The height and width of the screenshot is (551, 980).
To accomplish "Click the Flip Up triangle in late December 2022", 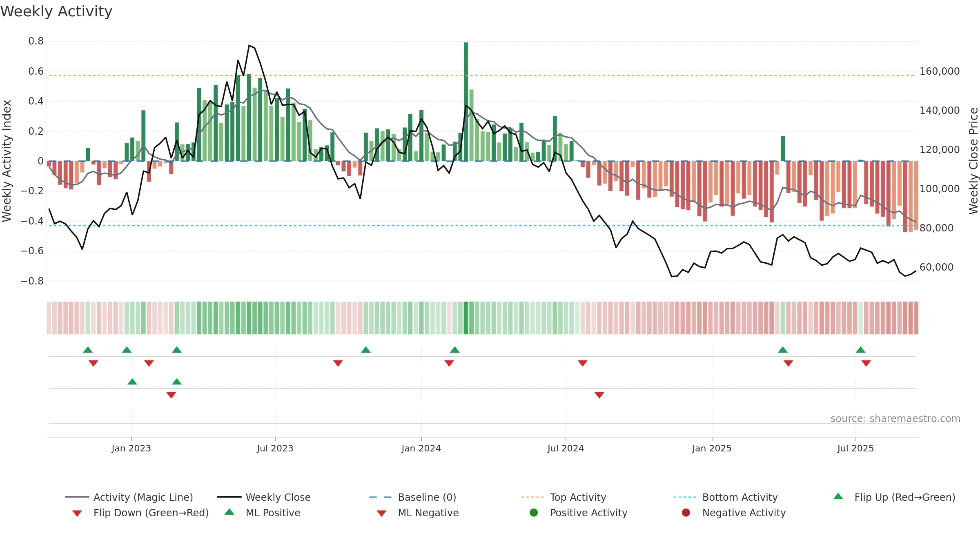I will [x=127, y=350].
